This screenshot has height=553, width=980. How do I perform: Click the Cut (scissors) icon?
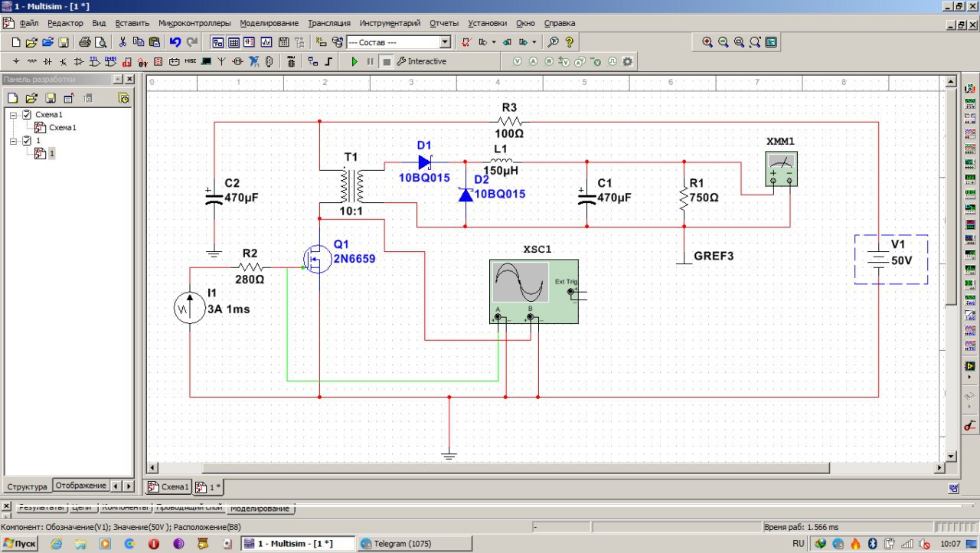tap(122, 42)
